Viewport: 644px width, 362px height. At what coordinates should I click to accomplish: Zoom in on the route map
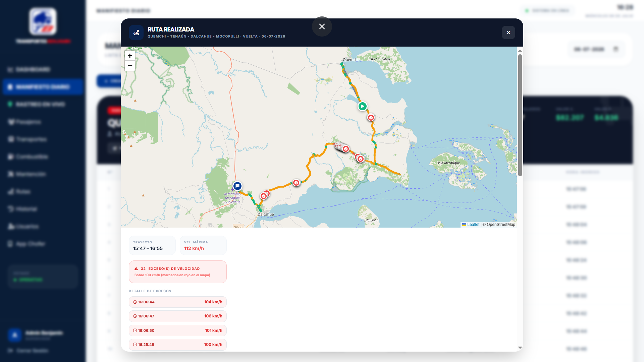(130, 56)
